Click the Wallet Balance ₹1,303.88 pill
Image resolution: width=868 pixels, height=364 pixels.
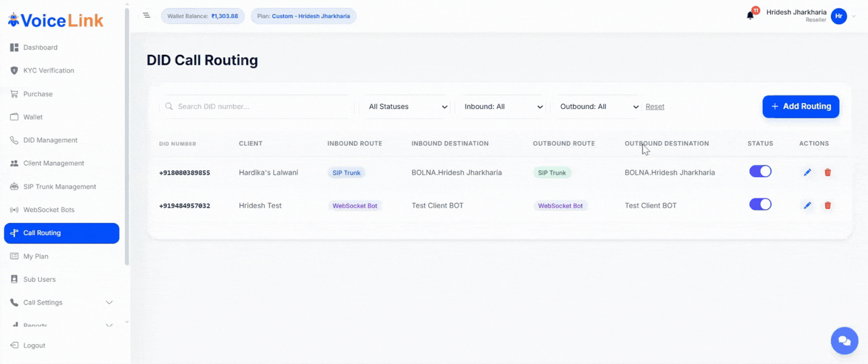pos(203,16)
